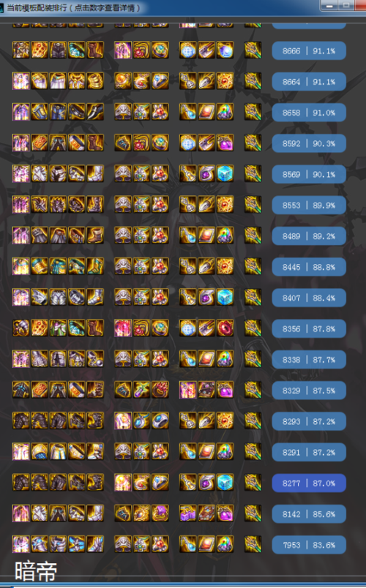Viewport: 366px width, 588px height.
Task: Minimize the ranking window
Action: point(329,6)
